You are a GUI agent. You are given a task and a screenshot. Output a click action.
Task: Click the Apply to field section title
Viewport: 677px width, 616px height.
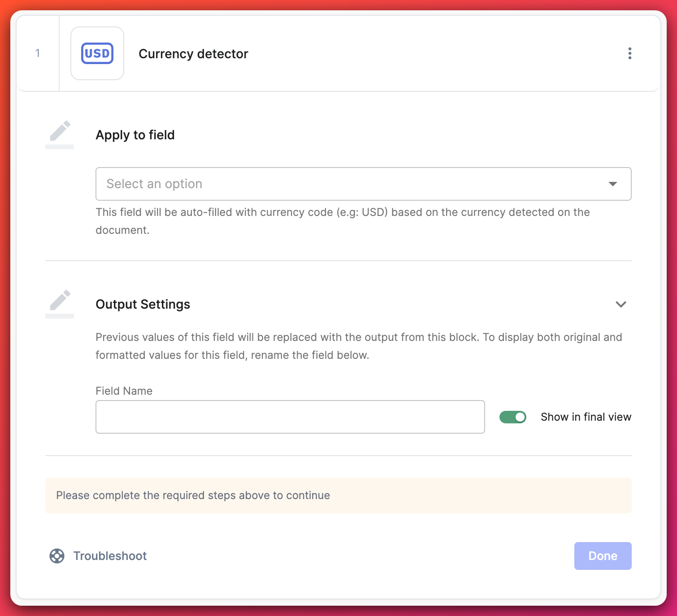pos(135,135)
